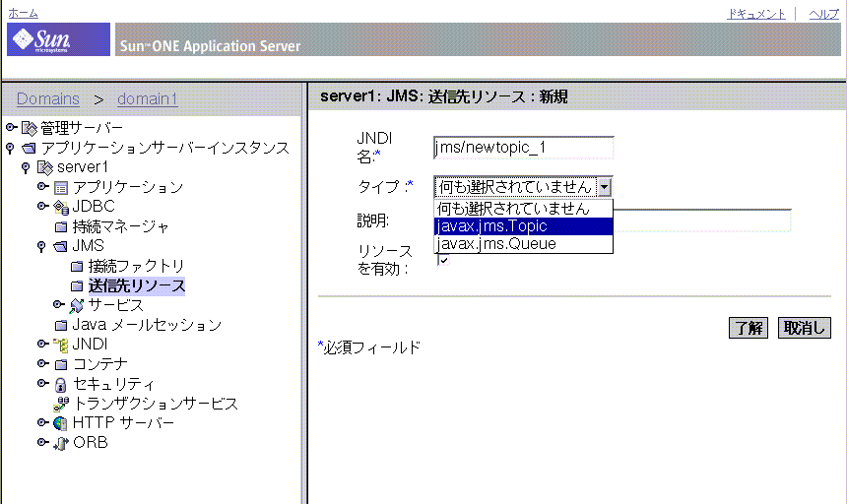Open the ホーム link
Screen dimensions: 847x504
click(x=23, y=13)
